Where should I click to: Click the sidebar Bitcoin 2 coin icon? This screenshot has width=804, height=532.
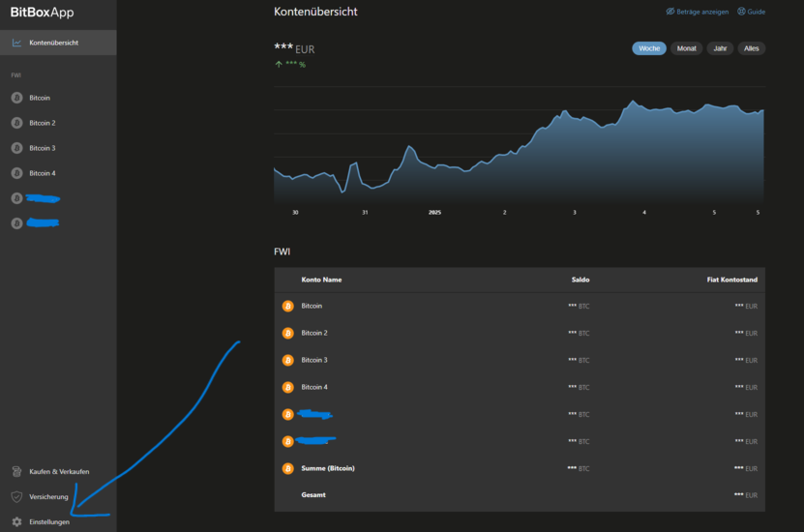[16, 123]
